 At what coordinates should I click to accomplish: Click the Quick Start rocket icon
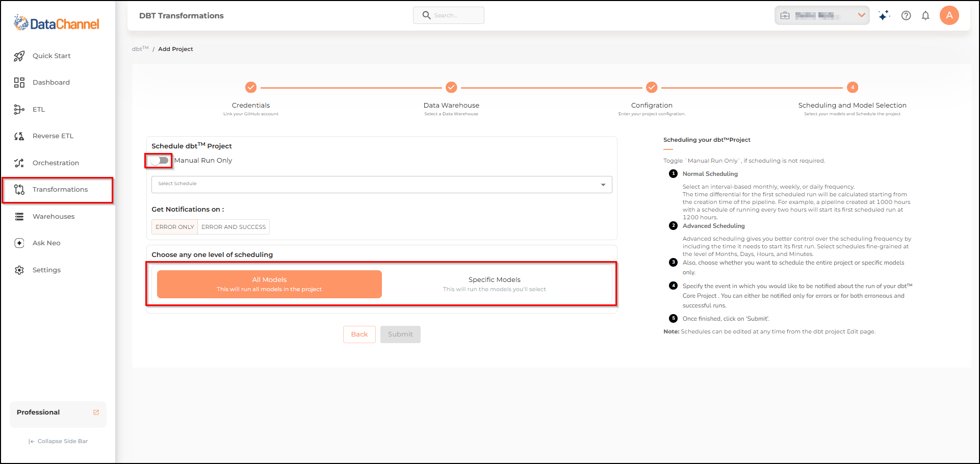[19, 56]
